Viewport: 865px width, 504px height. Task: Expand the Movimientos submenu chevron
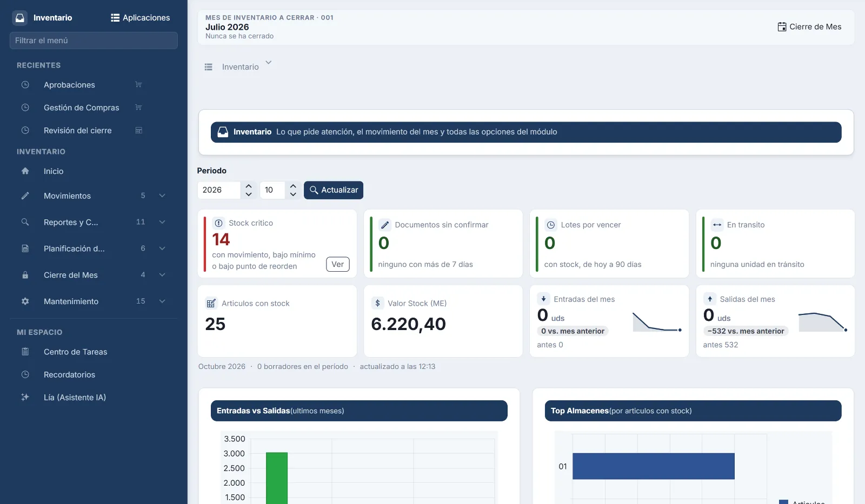pos(162,196)
